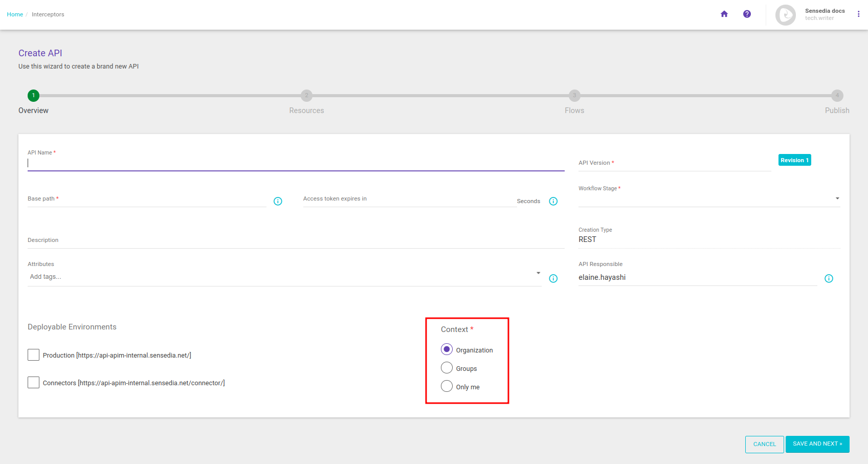This screenshot has height=464, width=868.
Task: Click the SAVE AND NEXT button
Action: (817, 444)
